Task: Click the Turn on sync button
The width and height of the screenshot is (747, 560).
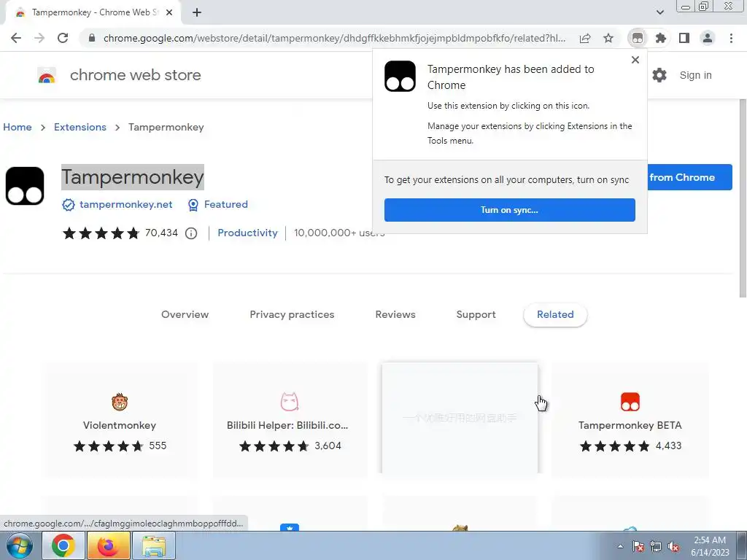Action: 510,210
